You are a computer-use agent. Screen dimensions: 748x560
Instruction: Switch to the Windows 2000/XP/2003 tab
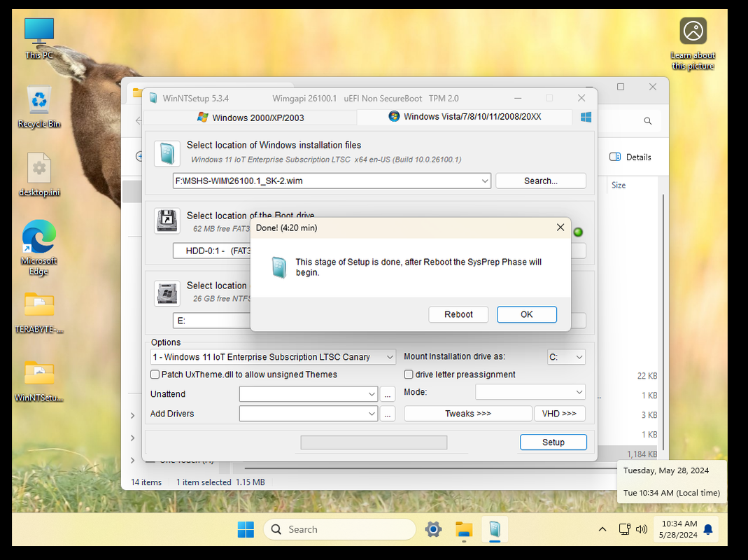click(250, 118)
